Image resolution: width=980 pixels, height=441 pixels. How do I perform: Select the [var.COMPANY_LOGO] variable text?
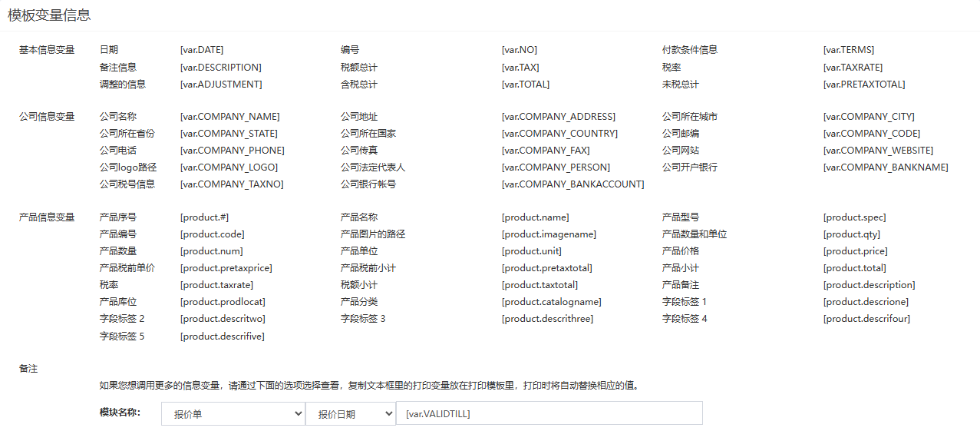pos(229,167)
